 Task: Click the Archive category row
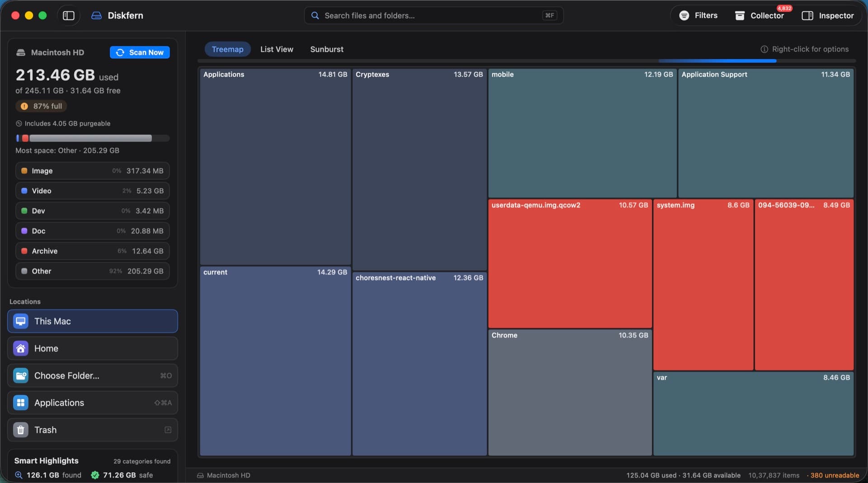coord(93,251)
